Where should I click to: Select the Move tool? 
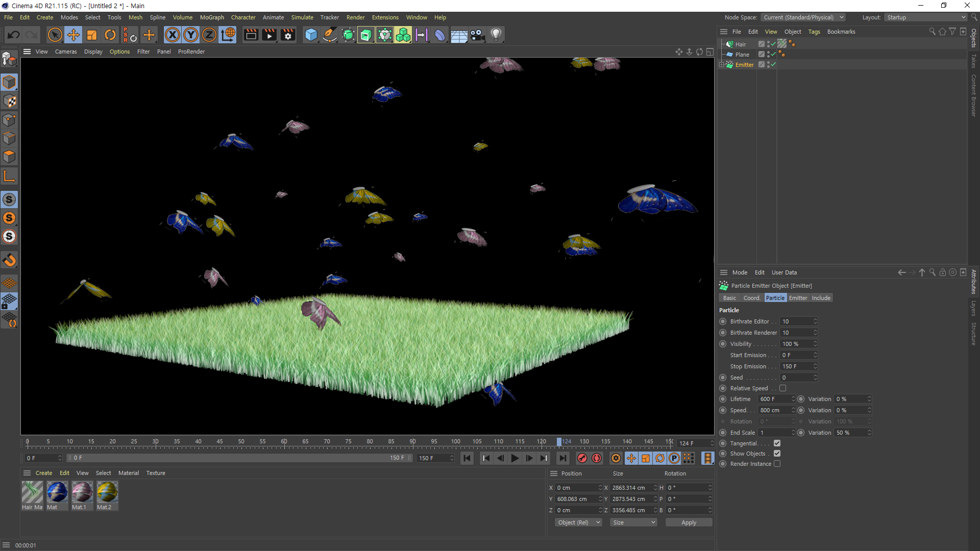[73, 35]
